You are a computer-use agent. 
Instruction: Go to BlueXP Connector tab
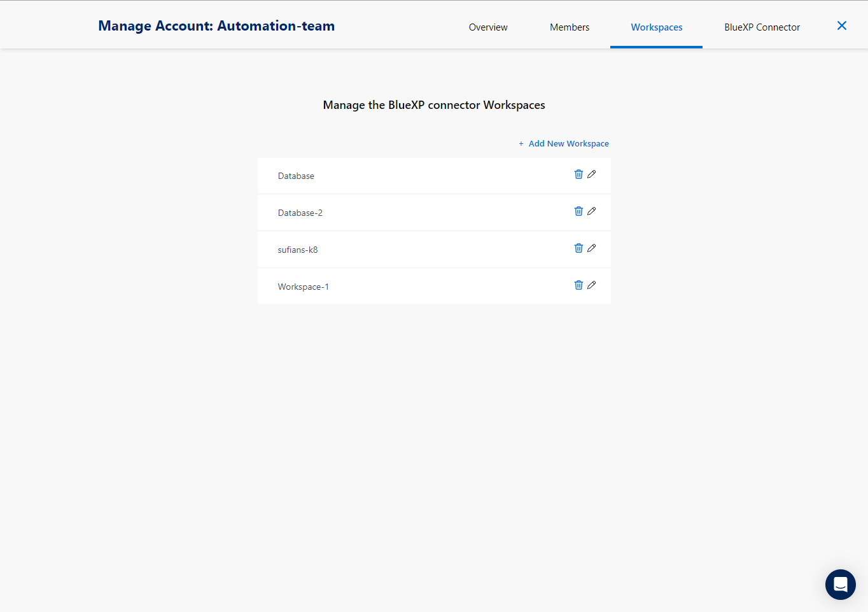[x=762, y=27]
